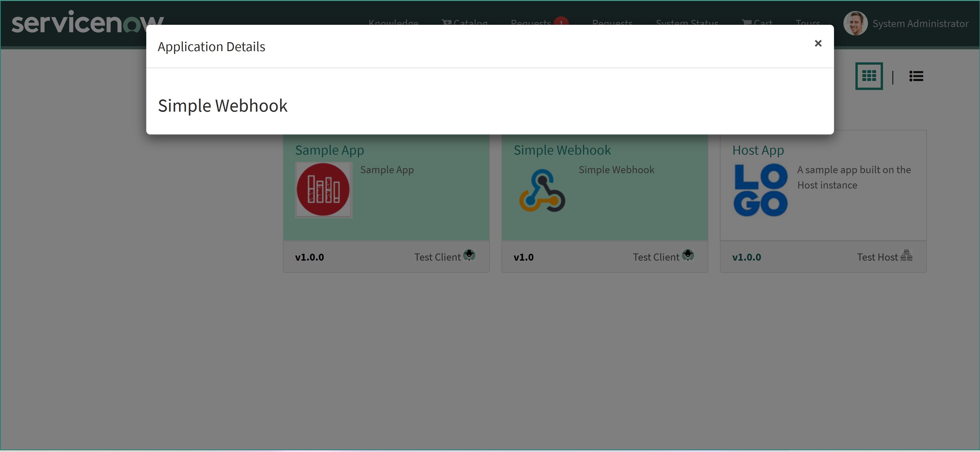The width and height of the screenshot is (980, 452).
Task: Click the Sample App red chart icon
Action: click(x=323, y=190)
